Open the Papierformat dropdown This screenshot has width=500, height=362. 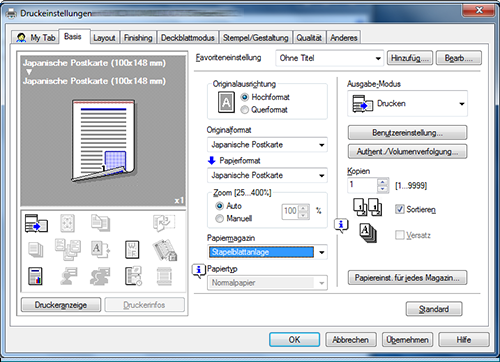(x=267, y=175)
